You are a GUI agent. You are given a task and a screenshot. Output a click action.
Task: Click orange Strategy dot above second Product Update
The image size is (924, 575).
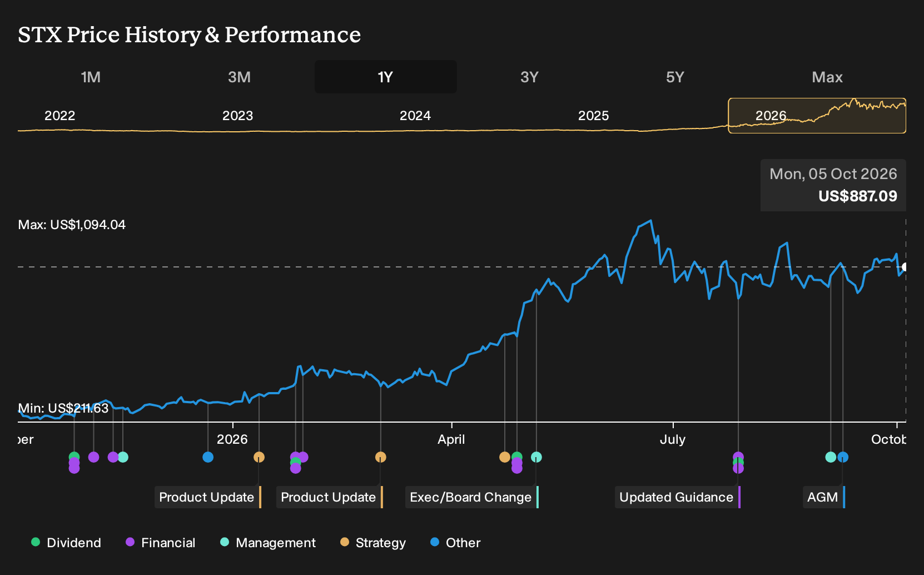coord(380,457)
